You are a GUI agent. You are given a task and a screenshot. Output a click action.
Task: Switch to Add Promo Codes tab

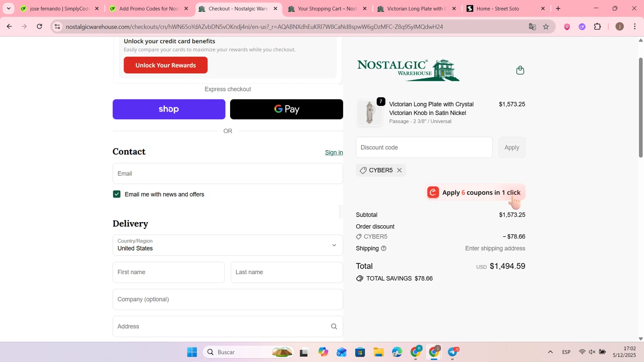click(149, 9)
